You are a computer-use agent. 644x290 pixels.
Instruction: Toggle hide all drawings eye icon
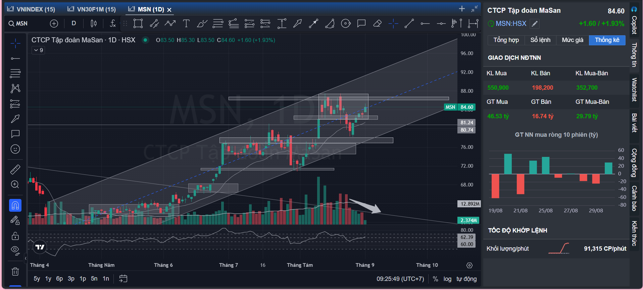coord(15,250)
